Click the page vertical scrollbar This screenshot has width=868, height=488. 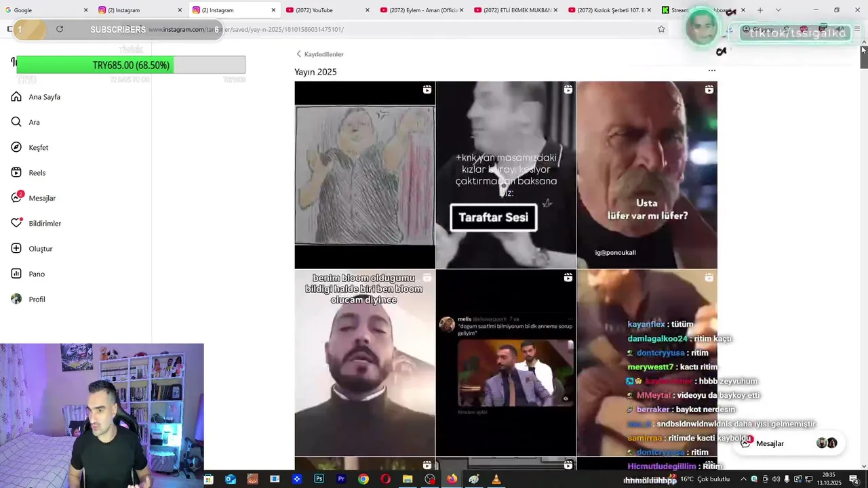coord(864,58)
